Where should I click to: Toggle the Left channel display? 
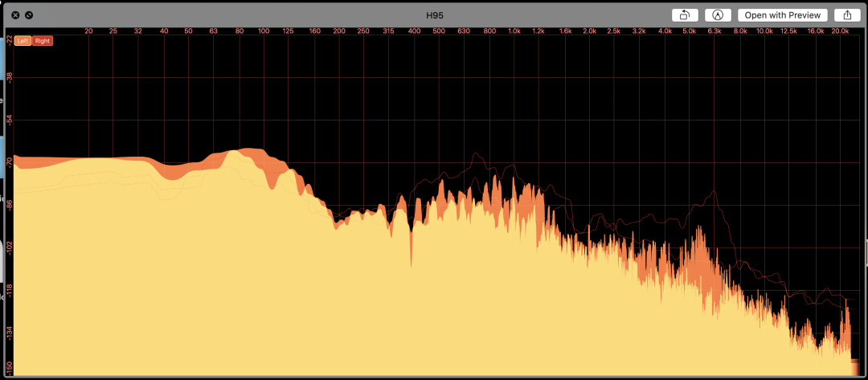(x=23, y=40)
